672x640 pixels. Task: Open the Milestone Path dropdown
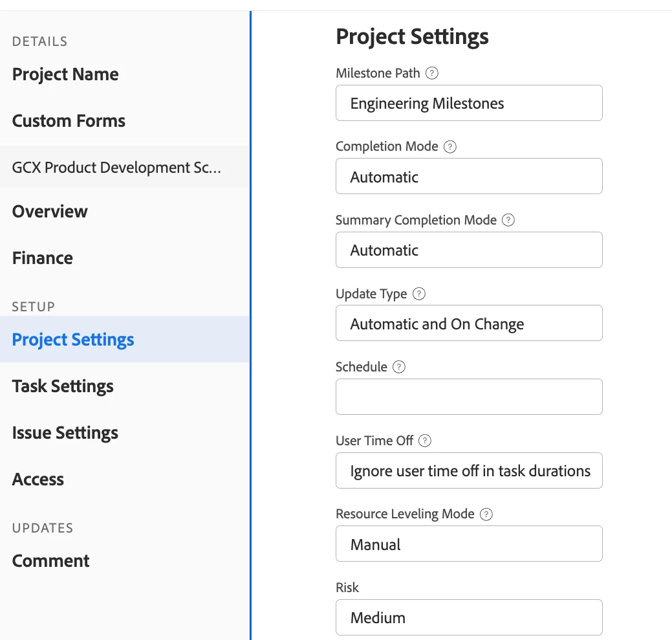click(469, 103)
